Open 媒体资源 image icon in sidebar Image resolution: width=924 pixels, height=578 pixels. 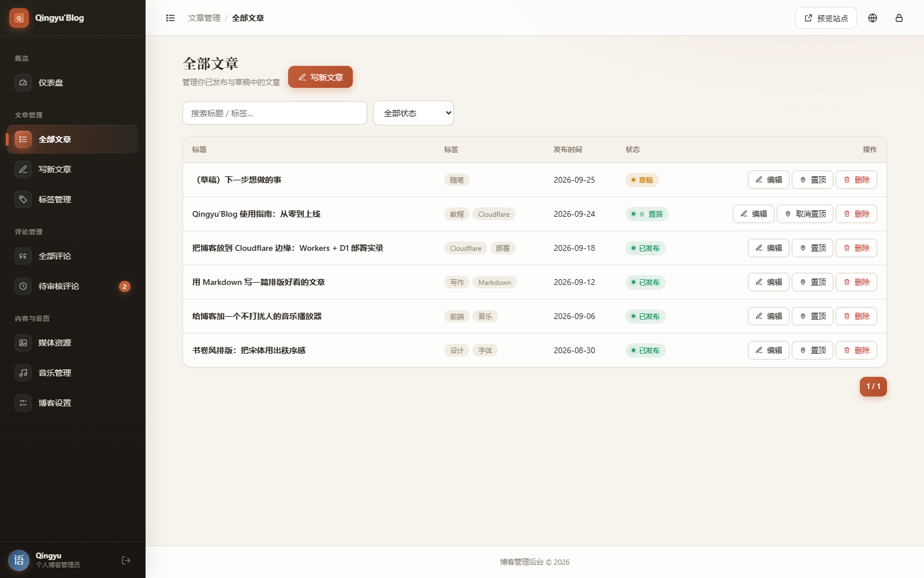point(23,343)
